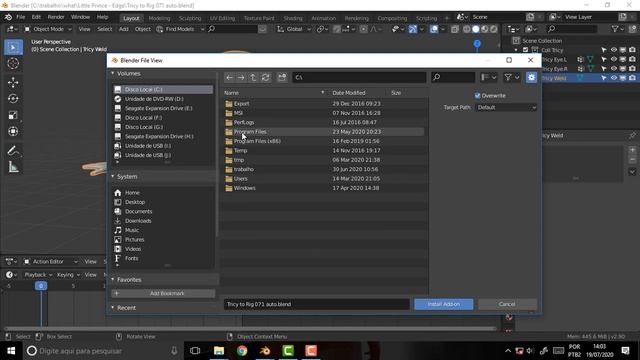Toggle visibility of Coll Tricy collection
Viewport: 640px width, 360px height.
pyautogui.click(x=613, y=50)
